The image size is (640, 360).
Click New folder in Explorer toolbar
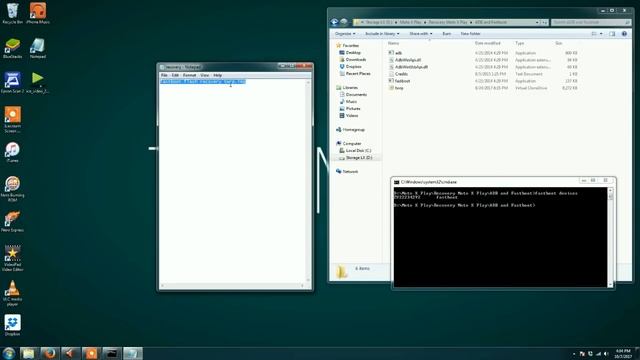coord(470,34)
